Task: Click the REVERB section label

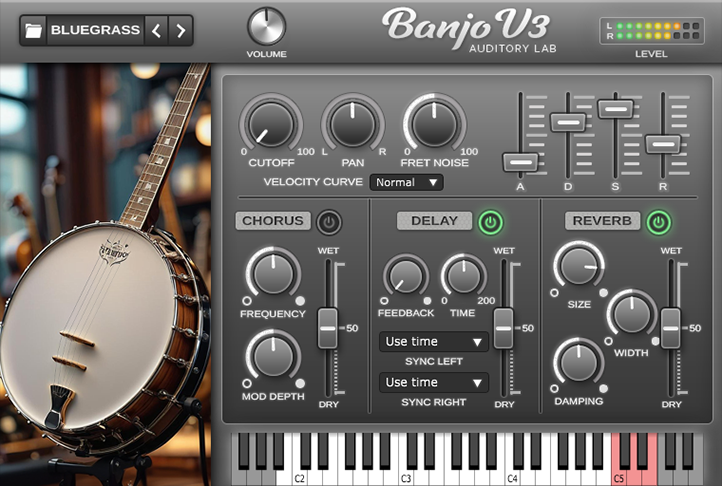Action: point(602,221)
